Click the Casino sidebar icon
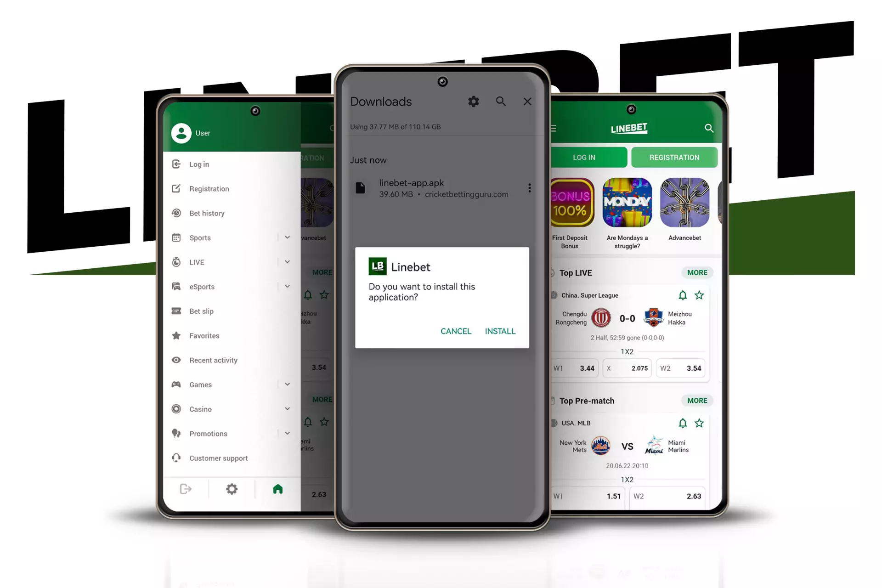The image size is (882, 588). (177, 409)
